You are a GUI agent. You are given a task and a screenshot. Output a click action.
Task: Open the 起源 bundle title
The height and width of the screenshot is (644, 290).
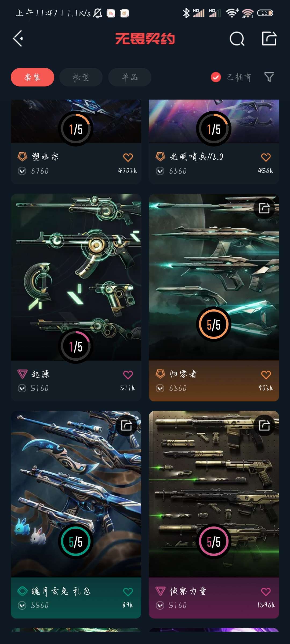41,374
